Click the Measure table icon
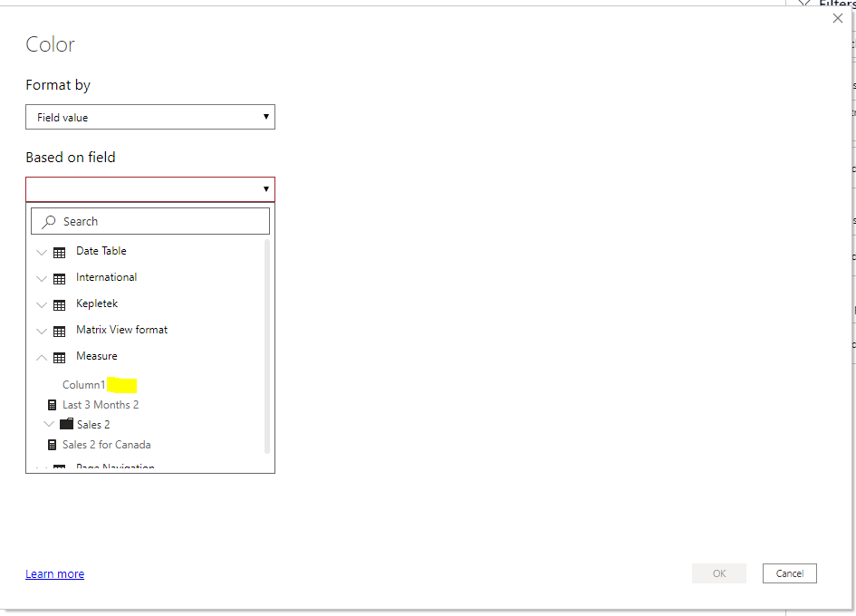 (x=60, y=358)
